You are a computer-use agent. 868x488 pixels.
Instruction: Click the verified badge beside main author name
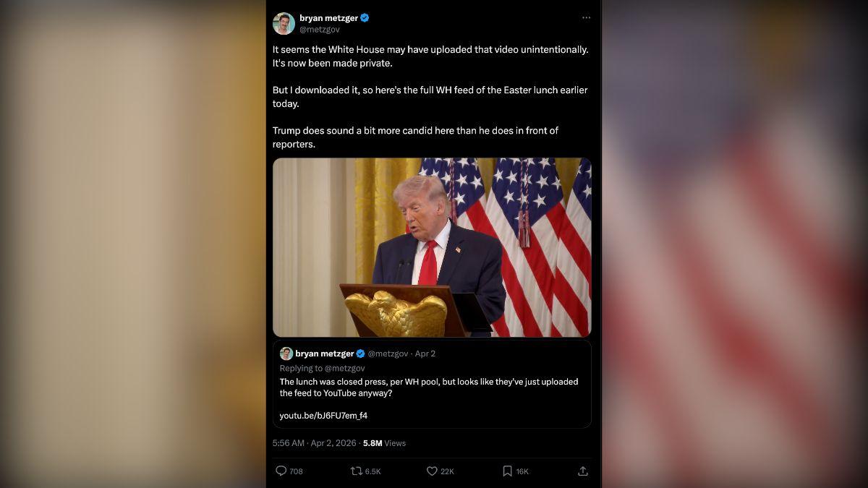[x=365, y=17]
